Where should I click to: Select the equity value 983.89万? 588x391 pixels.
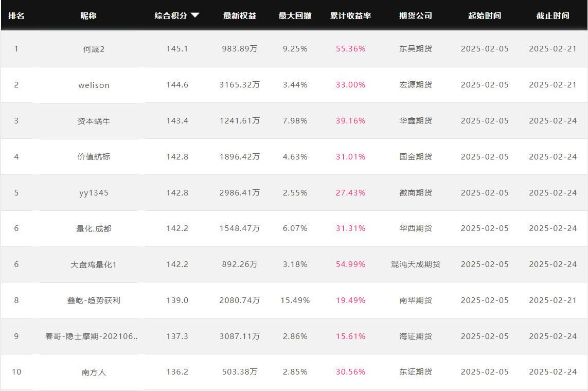click(x=240, y=49)
